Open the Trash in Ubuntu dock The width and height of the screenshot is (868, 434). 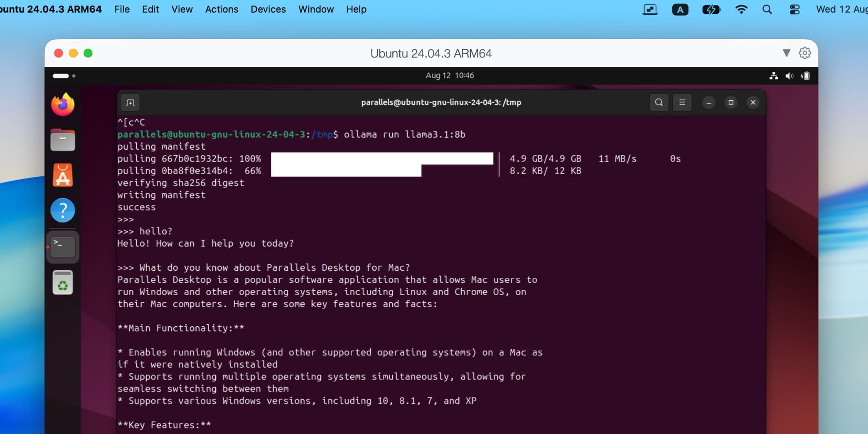pos(63,283)
